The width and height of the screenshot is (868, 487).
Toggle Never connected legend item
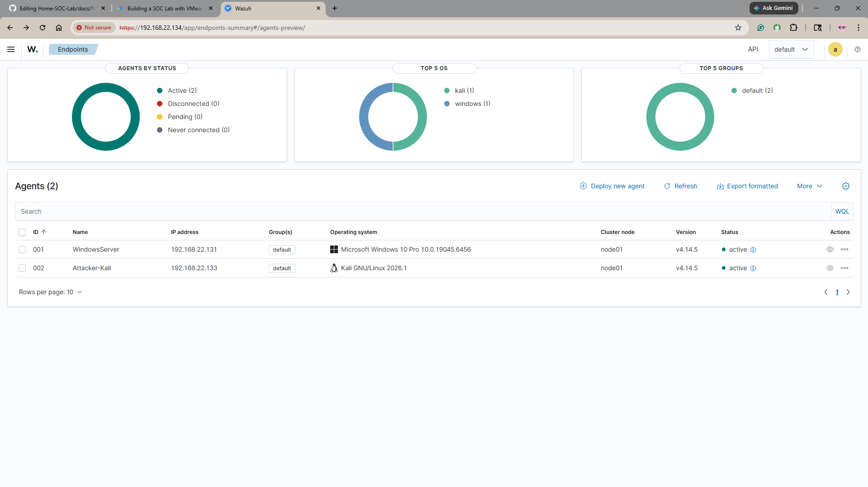coord(193,130)
